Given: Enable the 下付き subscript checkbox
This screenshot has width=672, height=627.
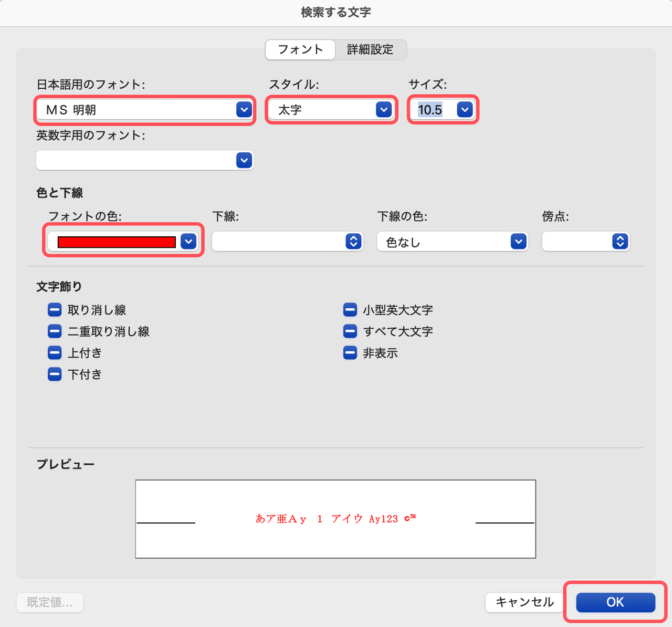Looking at the screenshot, I should (55, 374).
